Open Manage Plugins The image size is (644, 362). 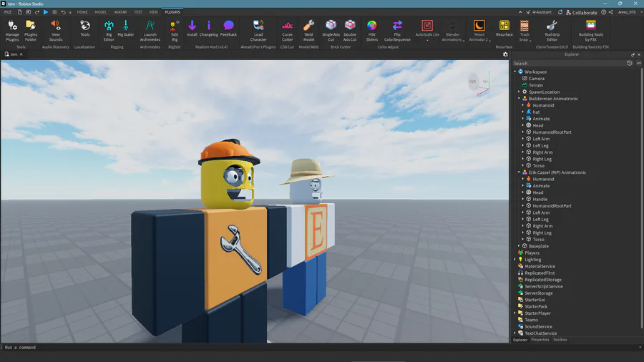click(x=12, y=31)
